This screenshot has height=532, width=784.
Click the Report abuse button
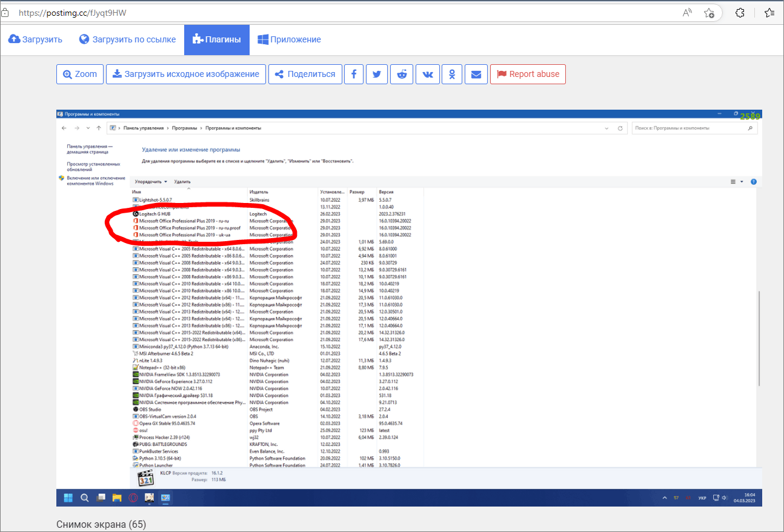point(528,74)
